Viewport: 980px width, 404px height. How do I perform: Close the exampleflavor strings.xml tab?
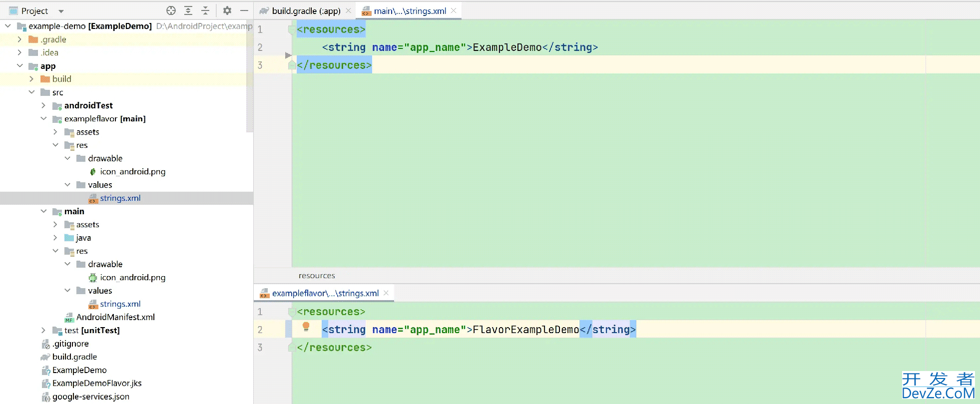pos(386,293)
